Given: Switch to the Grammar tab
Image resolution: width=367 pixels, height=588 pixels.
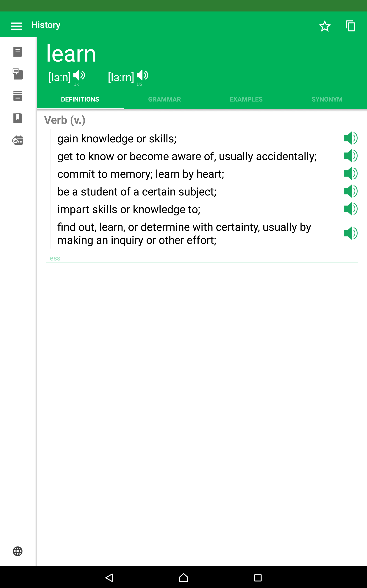Looking at the screenshot, I should coord(164,99).
